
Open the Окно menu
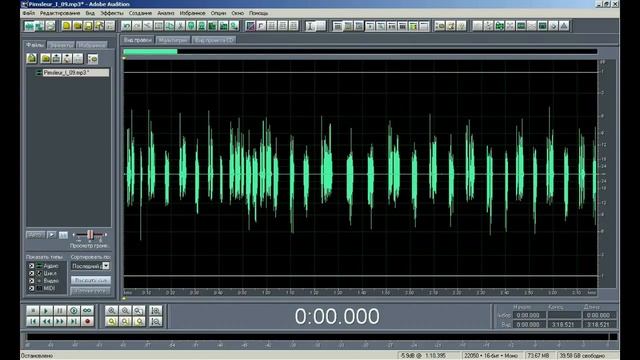(238, 13)
